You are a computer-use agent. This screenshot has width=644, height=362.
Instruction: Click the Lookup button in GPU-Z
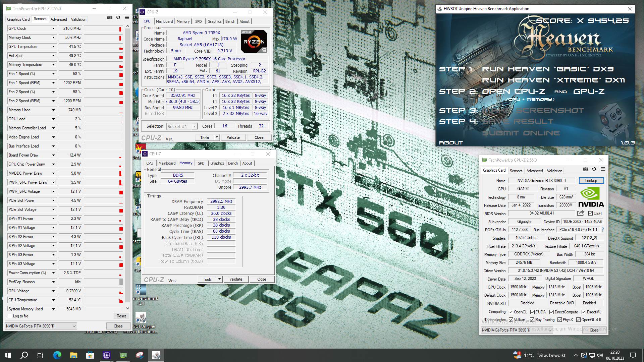(591, 181)
